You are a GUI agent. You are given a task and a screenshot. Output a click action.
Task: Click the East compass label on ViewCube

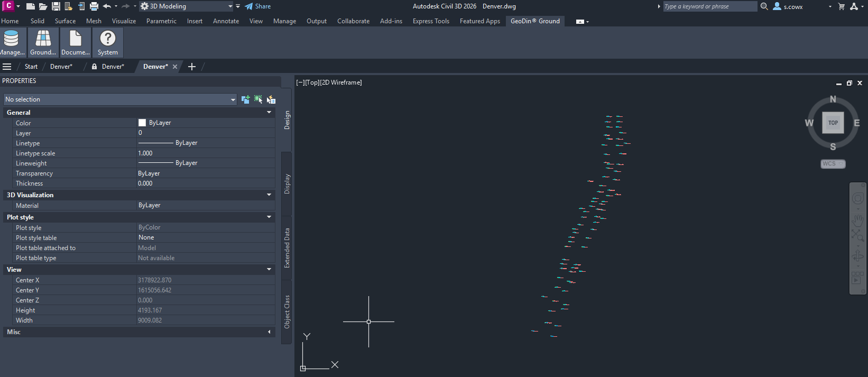857,123
